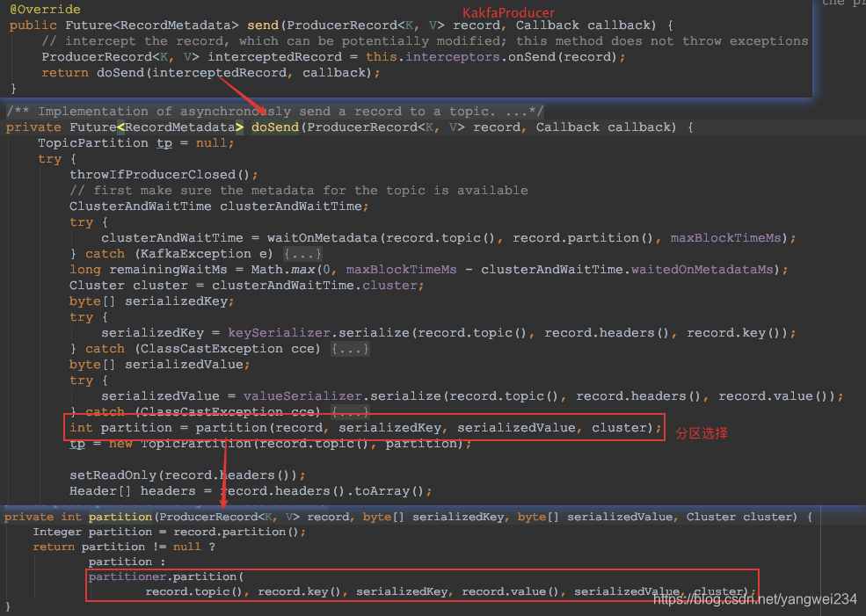866x616 pixels.
Task: Click 'RecordMetadata' in the doSend return type
Action: pyautogui.click(x=180, y=127)
